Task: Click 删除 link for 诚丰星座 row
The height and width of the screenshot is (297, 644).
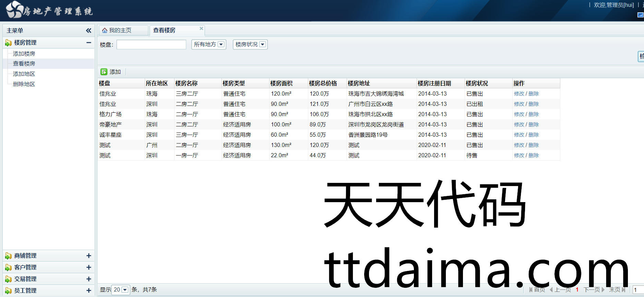Action: pyautogui.click(x=534, y=135)
